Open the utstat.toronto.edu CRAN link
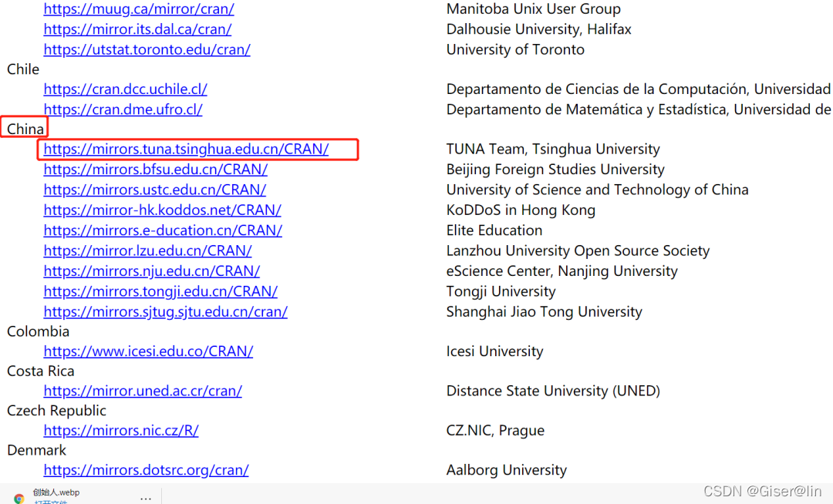 (x=147, y=49)
